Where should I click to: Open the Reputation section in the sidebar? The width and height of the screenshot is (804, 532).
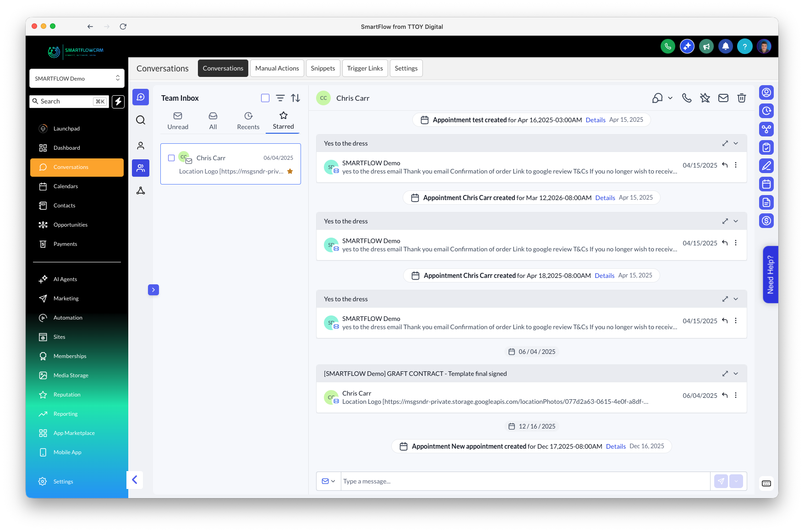(67, 394)
